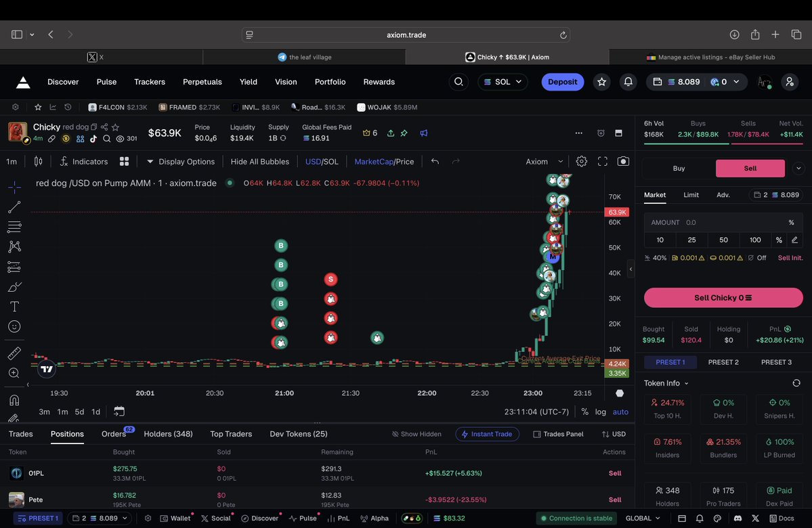Open the Fibonacci retracement tool

14,227
